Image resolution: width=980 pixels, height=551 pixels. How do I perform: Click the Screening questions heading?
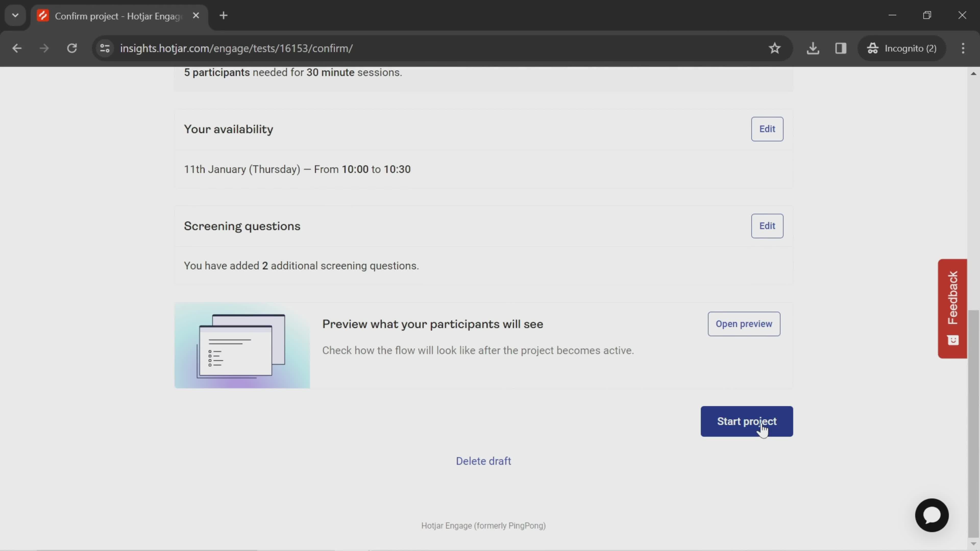[x=242, y=226]
